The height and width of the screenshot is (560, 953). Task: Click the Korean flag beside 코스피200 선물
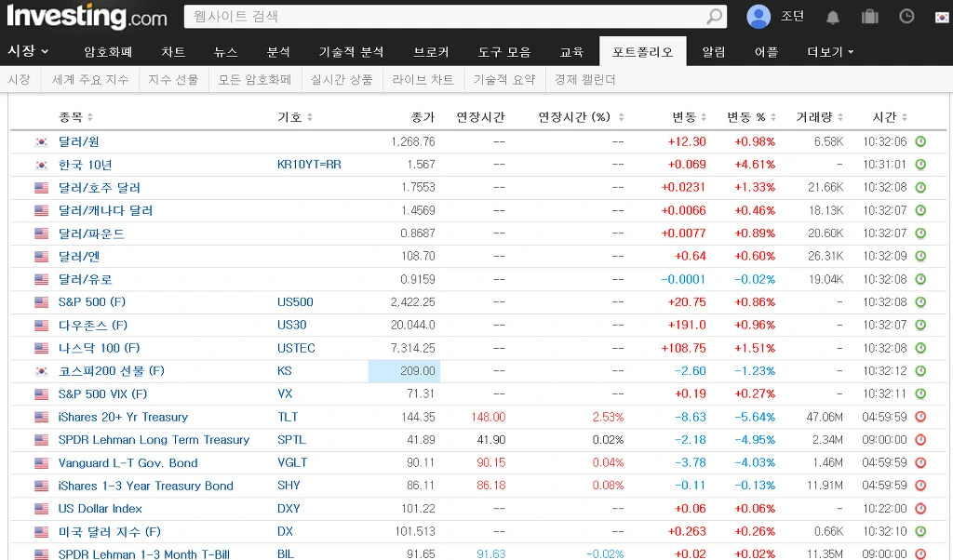click(x=41, y=371)
